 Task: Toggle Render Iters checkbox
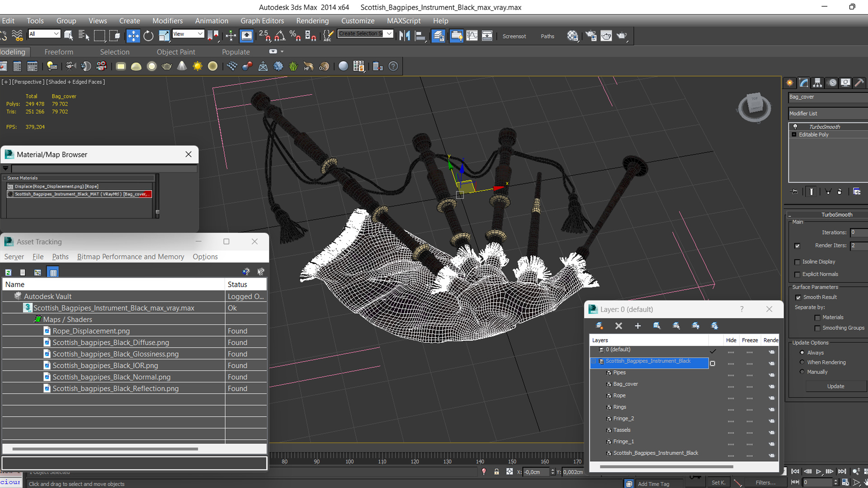pos(797,246)
